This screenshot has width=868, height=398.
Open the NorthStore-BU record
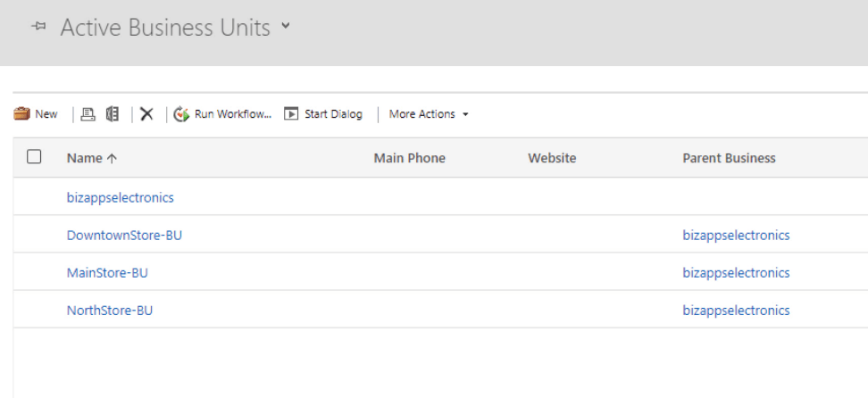(x=110, y=311)
